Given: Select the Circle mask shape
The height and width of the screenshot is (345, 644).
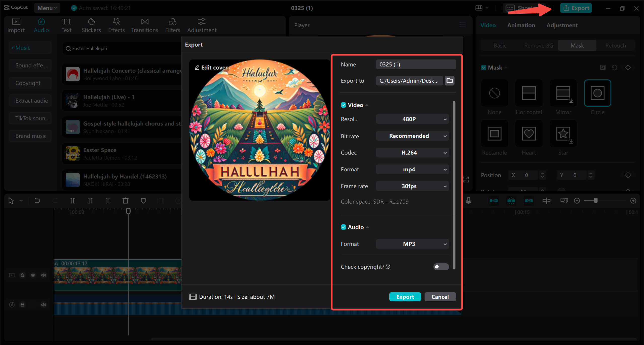Looking at the screenshot, I should [x=597, y=93].
